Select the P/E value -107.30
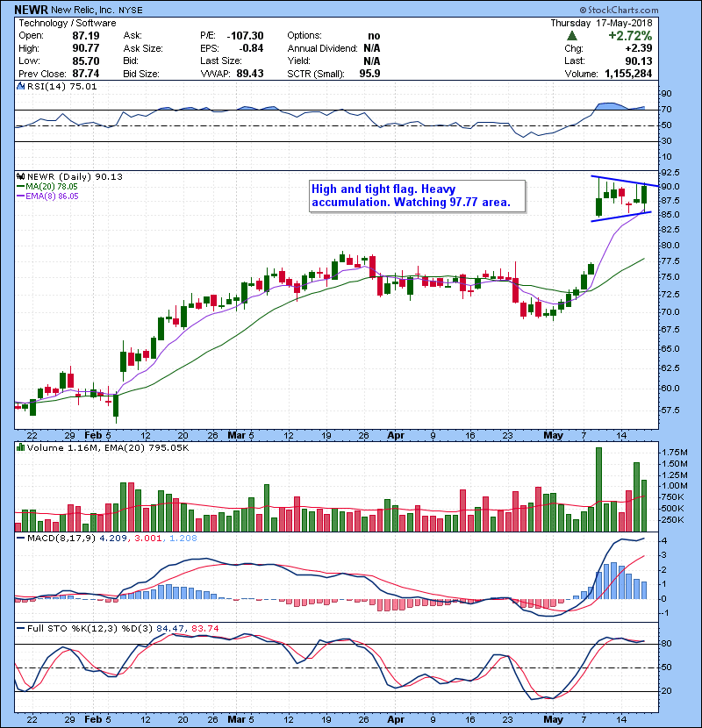 245,36
